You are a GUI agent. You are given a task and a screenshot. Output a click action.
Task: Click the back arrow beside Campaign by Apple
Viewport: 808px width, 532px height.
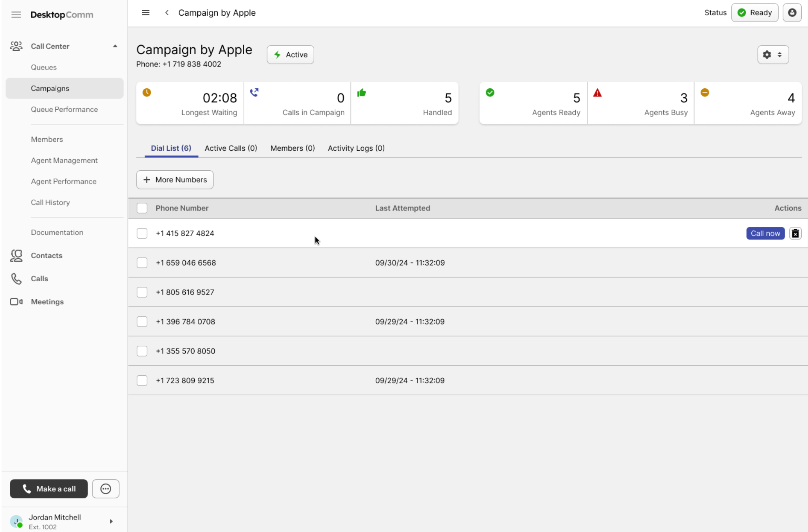[167, 13]
